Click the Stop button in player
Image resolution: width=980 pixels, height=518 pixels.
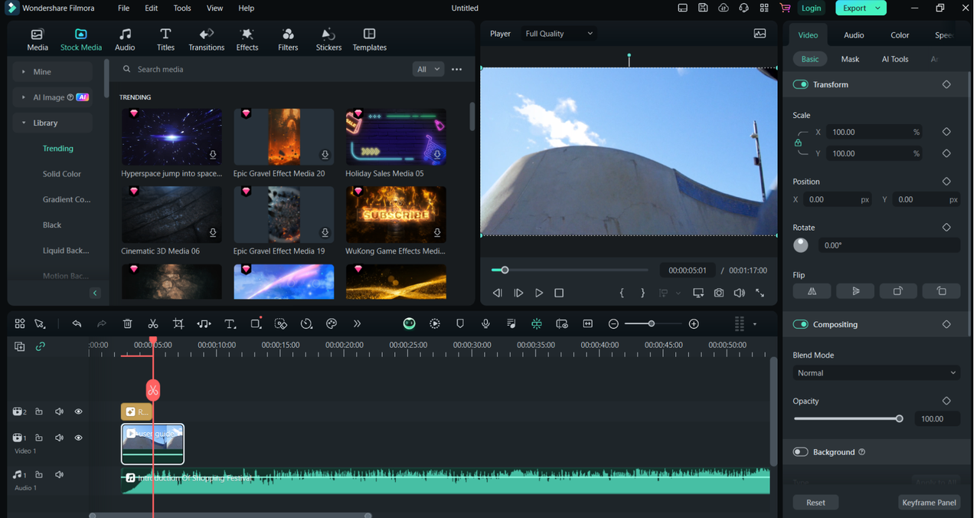559,293
